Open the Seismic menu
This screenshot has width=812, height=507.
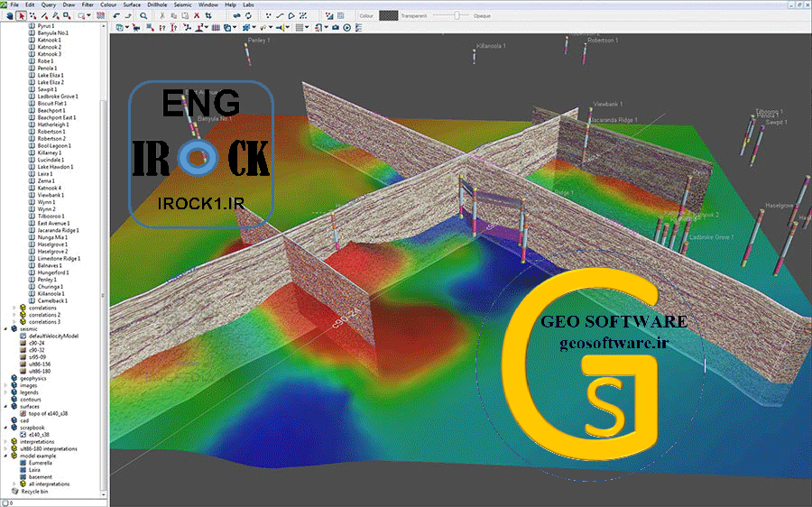click(182, 5)
